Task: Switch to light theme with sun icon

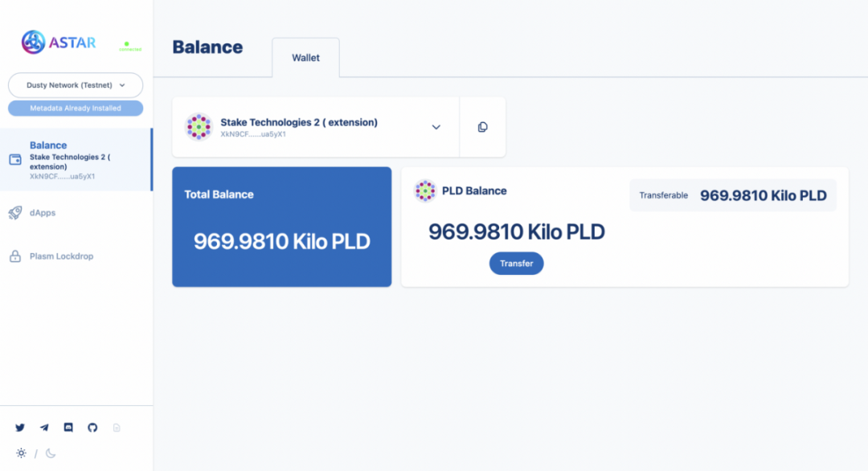Action: tap(20, 453)
